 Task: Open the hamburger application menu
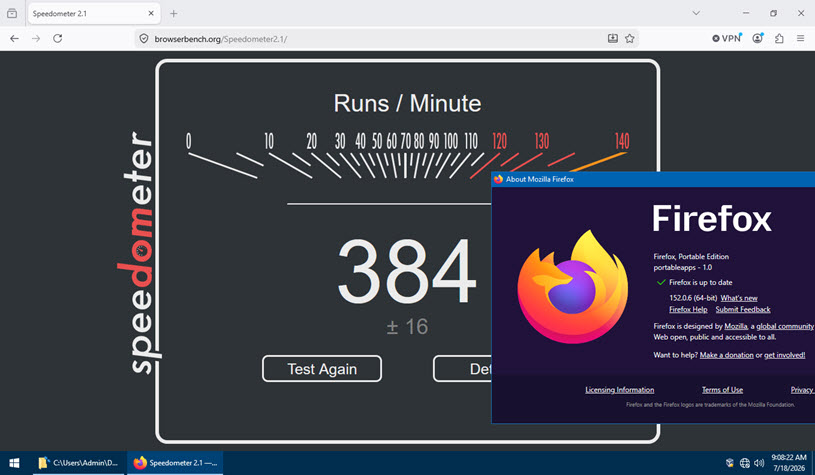point(800,38)
